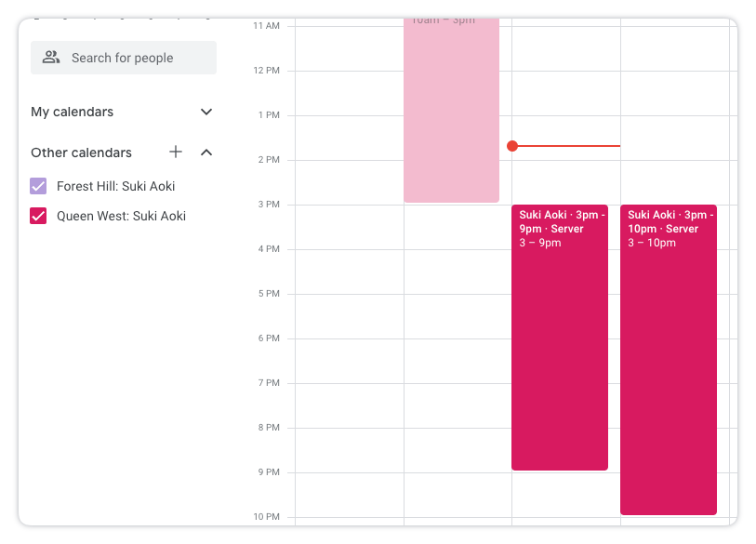Screen dimensions: 756x544
Task: Click the 10 PM time label
Action: [x=266, y=516]
